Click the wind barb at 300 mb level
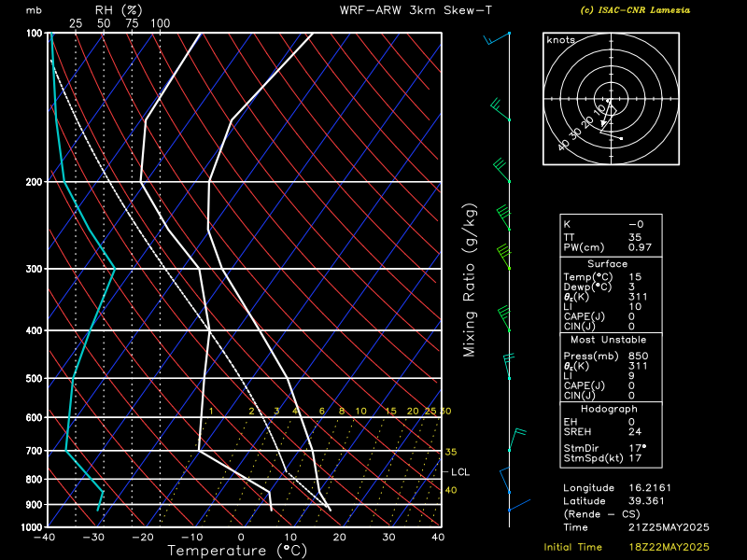This screenshot has height=560, width=747. point(503,257)
